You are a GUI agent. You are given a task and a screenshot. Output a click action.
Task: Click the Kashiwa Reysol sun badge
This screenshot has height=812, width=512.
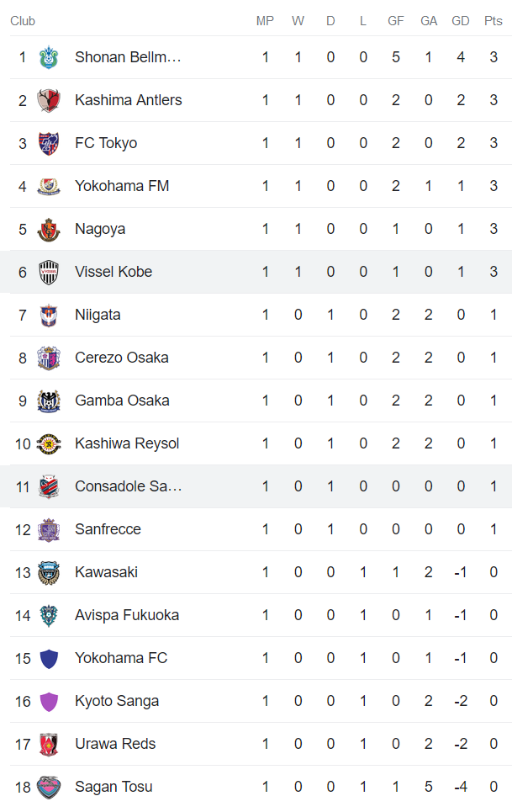49,443
